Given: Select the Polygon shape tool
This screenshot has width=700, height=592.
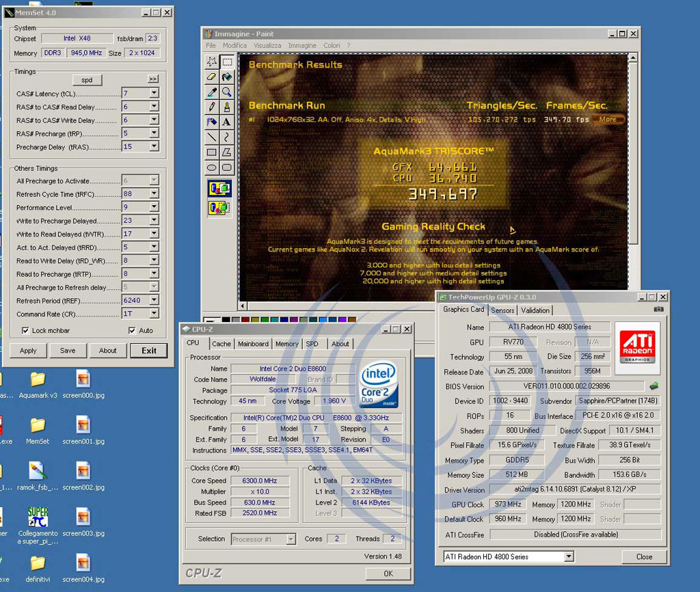Looking at the screenshot, I should 227,152.
